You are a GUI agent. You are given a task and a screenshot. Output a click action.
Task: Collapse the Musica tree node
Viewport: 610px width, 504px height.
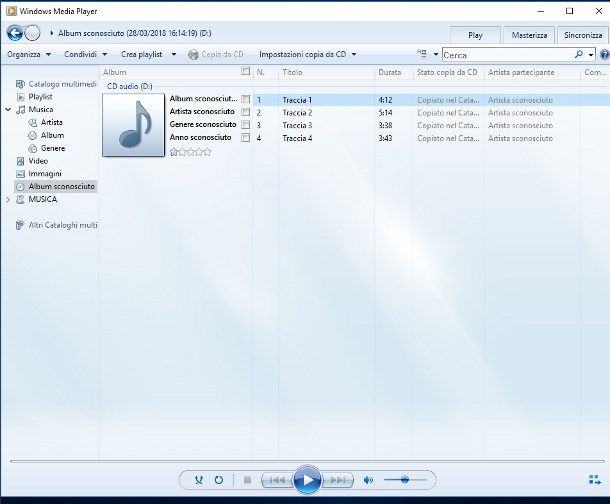click(8, 110)
